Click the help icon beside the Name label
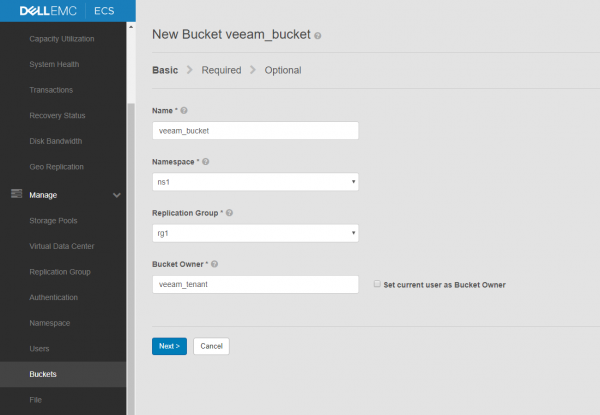Viewport: 600px width, 415px height. (184, 110)
